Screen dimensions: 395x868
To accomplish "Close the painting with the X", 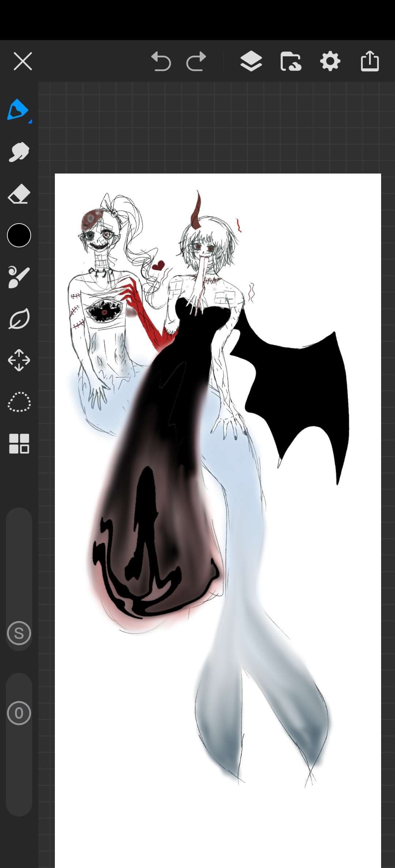I will tap(23, 61).
